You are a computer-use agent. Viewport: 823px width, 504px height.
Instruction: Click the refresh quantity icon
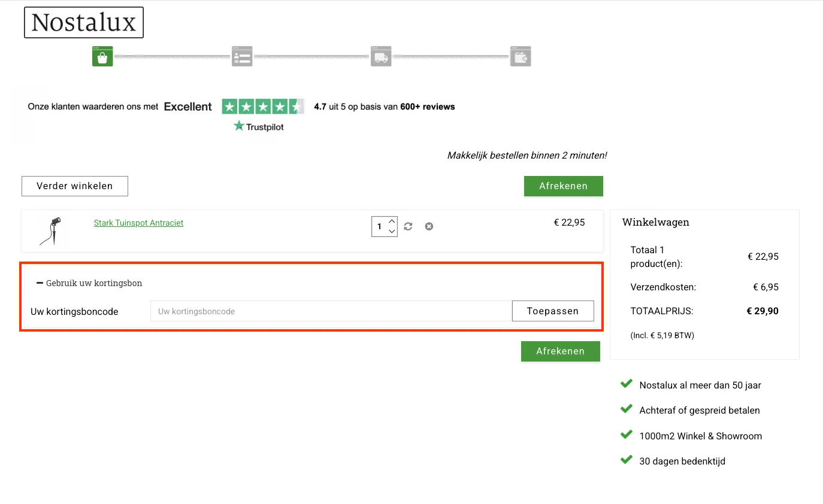[409, 226]
